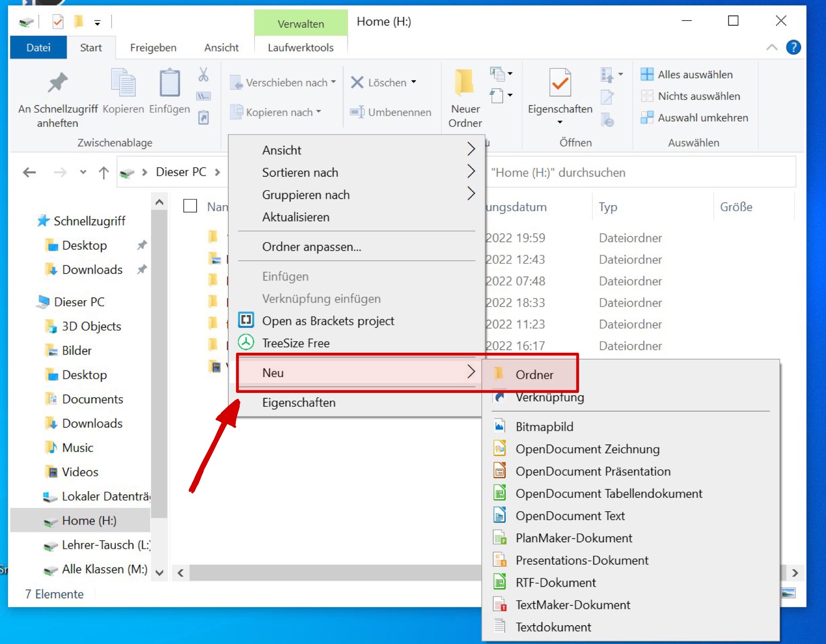Select Open as Brackets project entry
This screenshot has height=644, width=826.
328,321
